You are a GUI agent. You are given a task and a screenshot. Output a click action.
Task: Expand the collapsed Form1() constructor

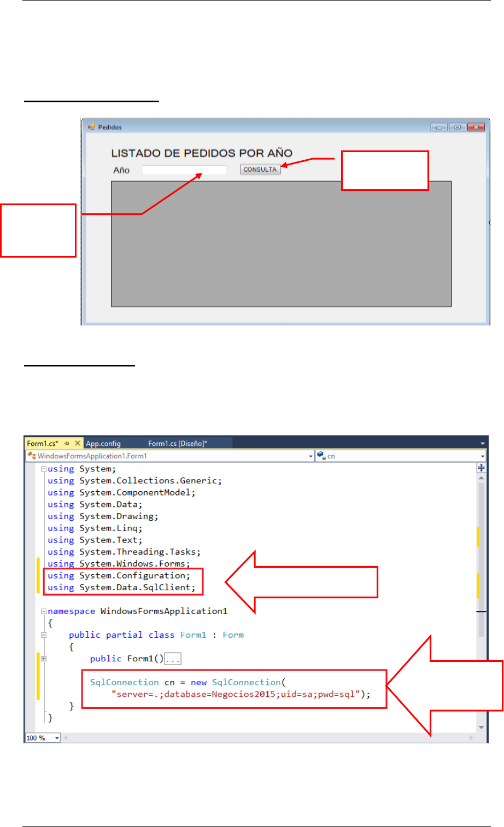pyautogui.click(x=44, y=659)
